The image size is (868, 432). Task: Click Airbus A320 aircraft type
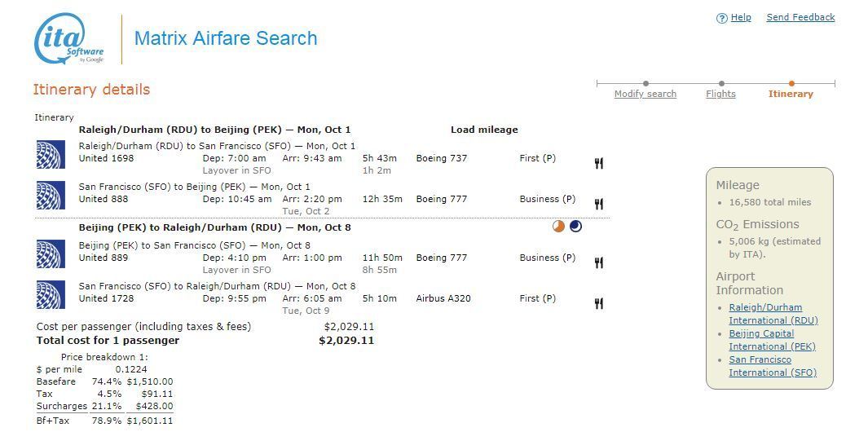[x=443, y=298]
